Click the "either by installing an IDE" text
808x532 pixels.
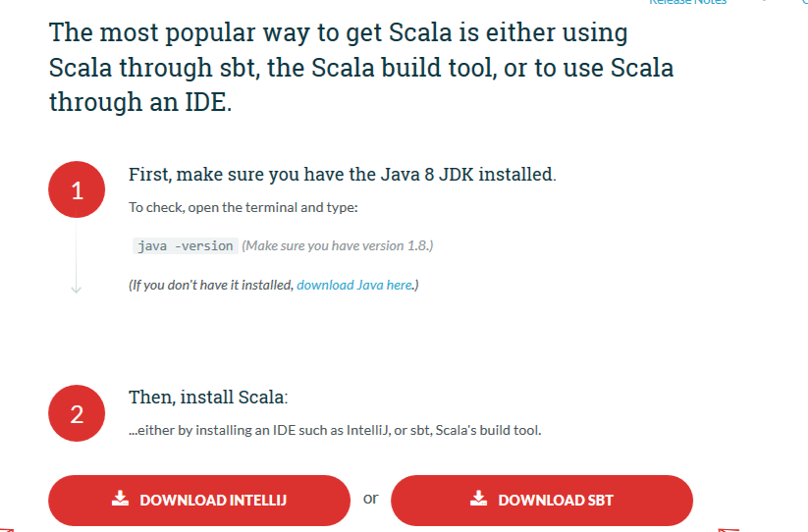point(335,430)
